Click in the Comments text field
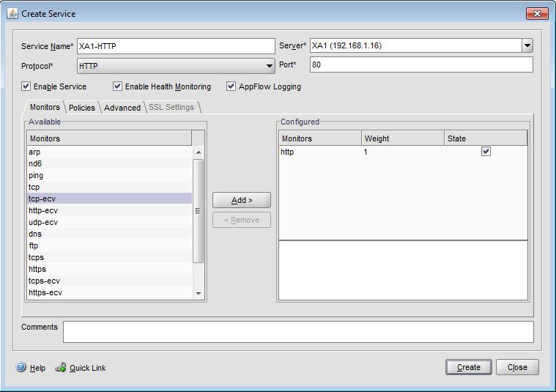556x392 pixels. pos(297,331)
